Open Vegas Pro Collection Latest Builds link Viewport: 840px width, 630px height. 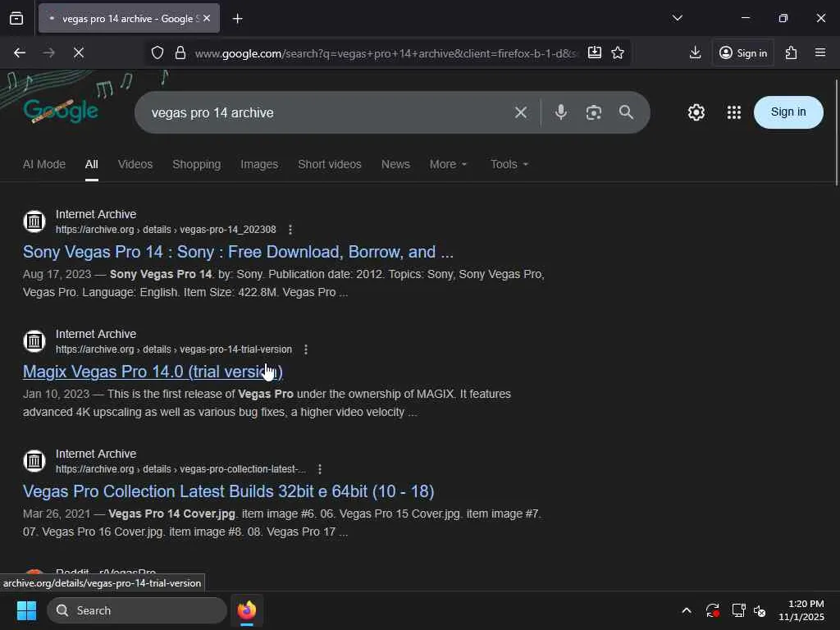(228, 492)
